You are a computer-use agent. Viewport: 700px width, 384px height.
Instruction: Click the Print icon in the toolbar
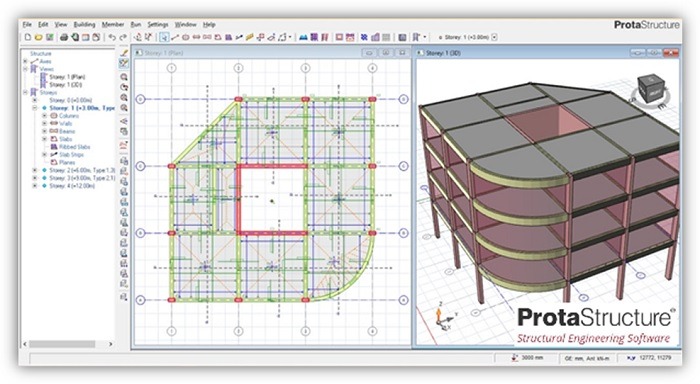tap(64, 38)
